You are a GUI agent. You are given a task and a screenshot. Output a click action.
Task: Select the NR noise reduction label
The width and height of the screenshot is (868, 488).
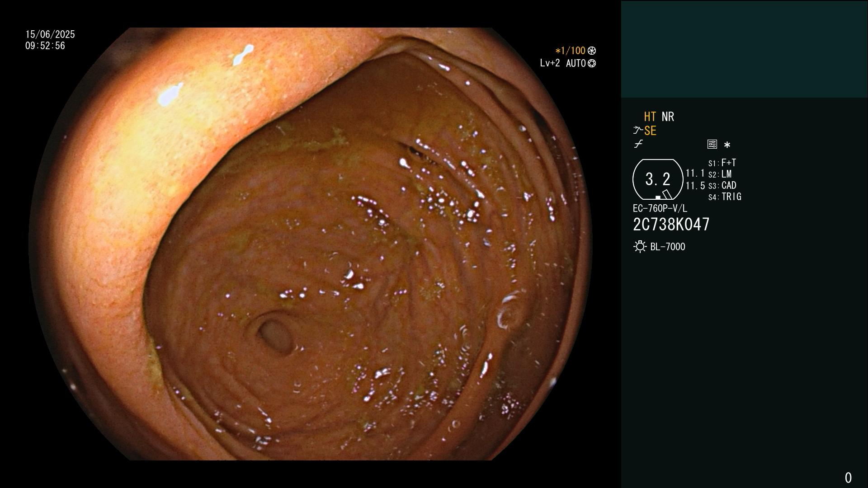[x=668, y=117]
